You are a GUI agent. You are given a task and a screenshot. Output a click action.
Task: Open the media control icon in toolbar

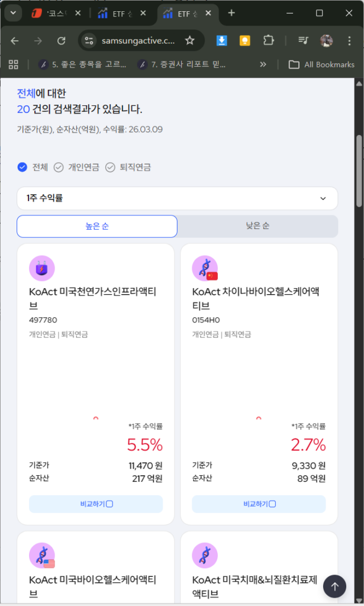[303, 40]
